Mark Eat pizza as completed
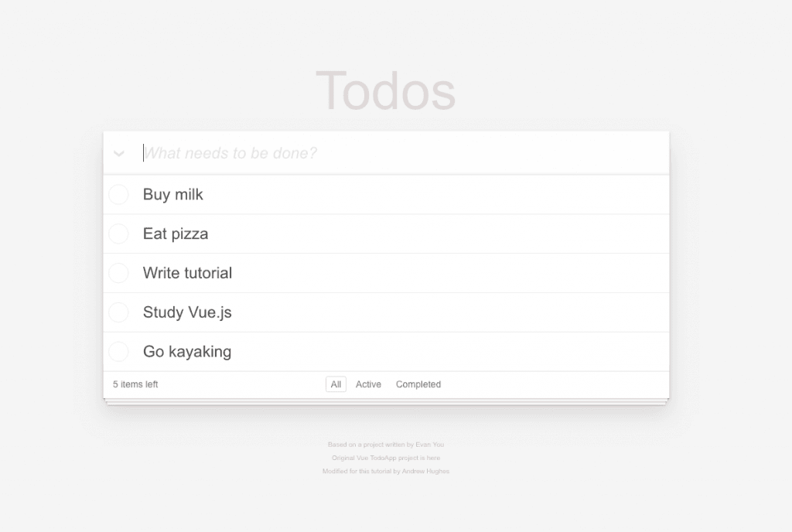Screen dimensions: 792x532 point(118,234)
